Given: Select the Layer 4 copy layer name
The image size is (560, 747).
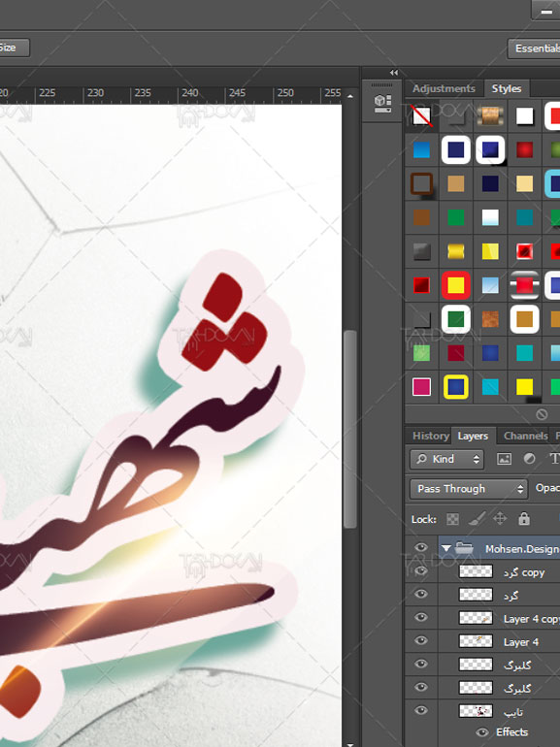Looking at the screenshot, I should click(x=532, y=619).
